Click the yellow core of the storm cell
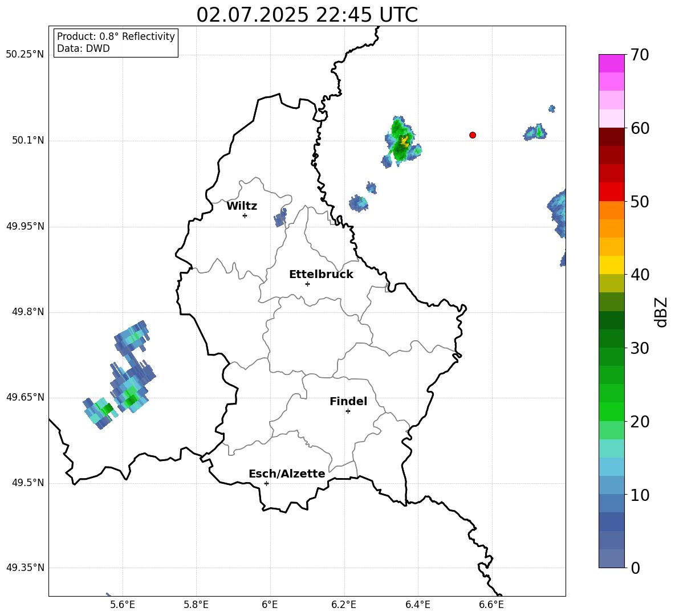Viewport: 675px width, 616px height. point(404,140)
